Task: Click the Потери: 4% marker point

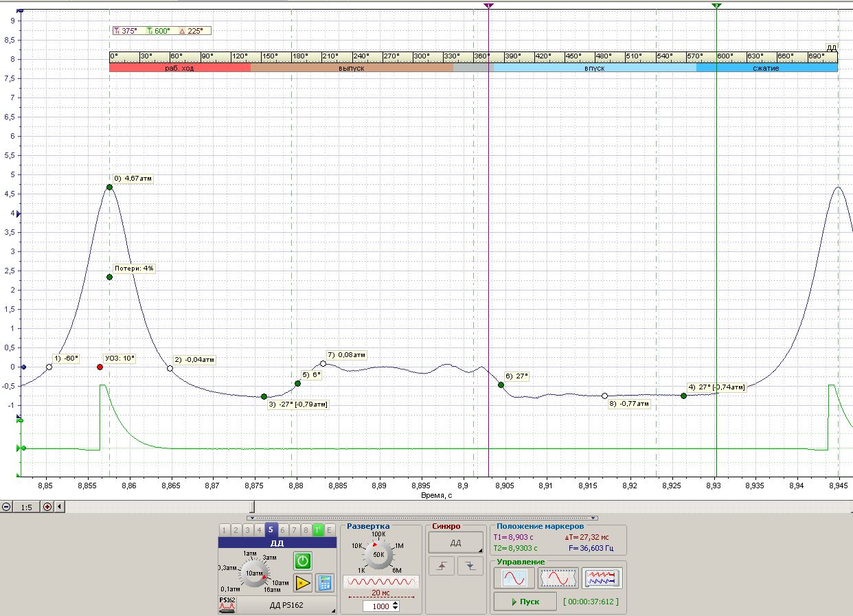Action: [109, 277]
